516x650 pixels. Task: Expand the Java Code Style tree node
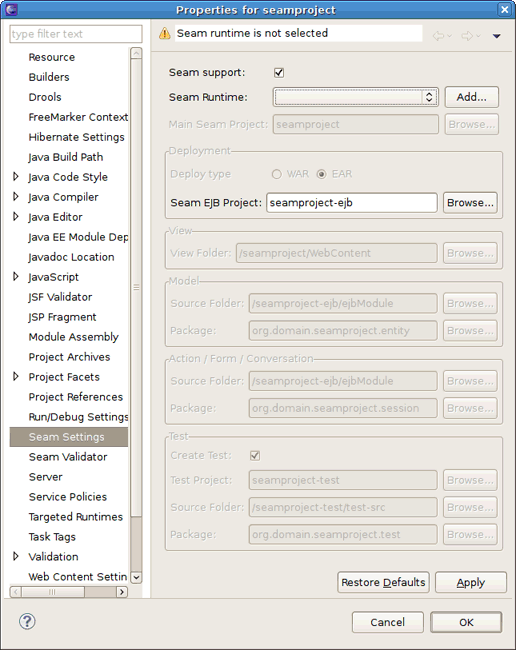[16, 177]
